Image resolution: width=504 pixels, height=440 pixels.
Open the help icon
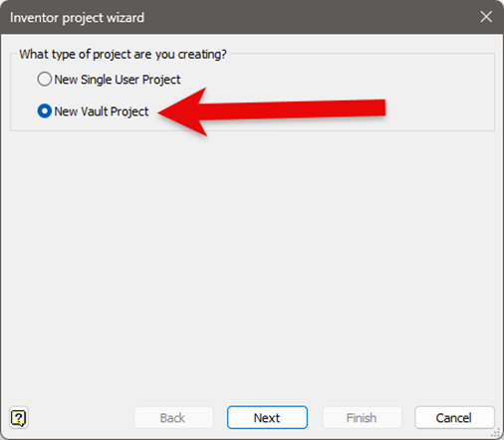(x=19, y=418)
